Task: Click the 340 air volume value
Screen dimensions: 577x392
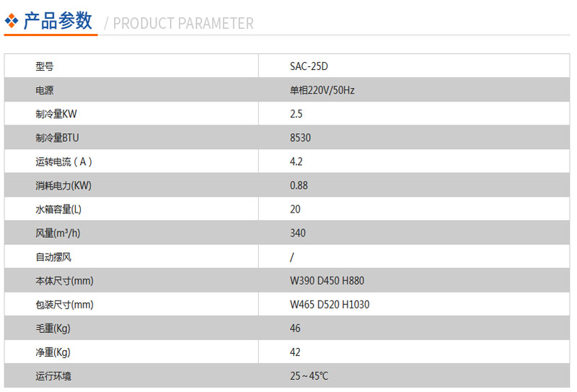Action: [298, 233]
